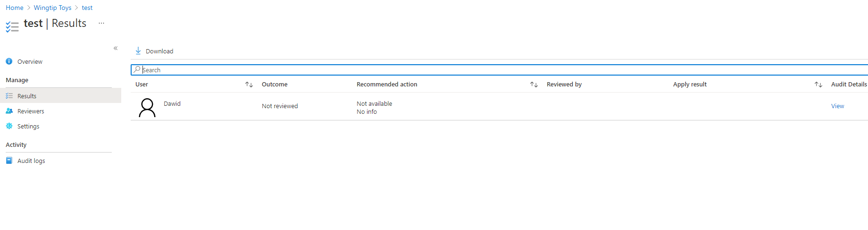The image size is (868, 230).
Task: Go to Home breadcrumb link
Action: pyautogui.click(x=15, y=8)
